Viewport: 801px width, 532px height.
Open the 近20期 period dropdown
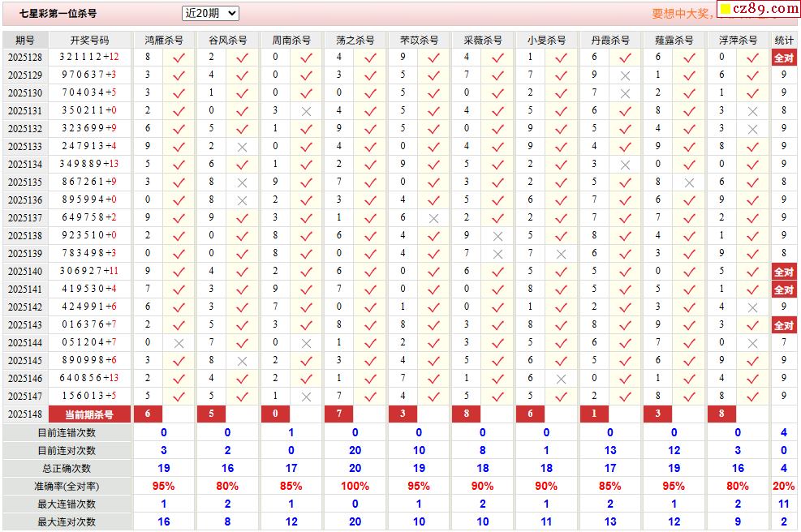pos(210,13)
